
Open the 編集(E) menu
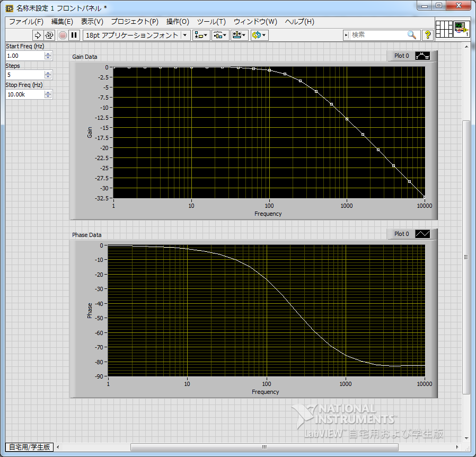pyautogui.click(x=62, y=22)
